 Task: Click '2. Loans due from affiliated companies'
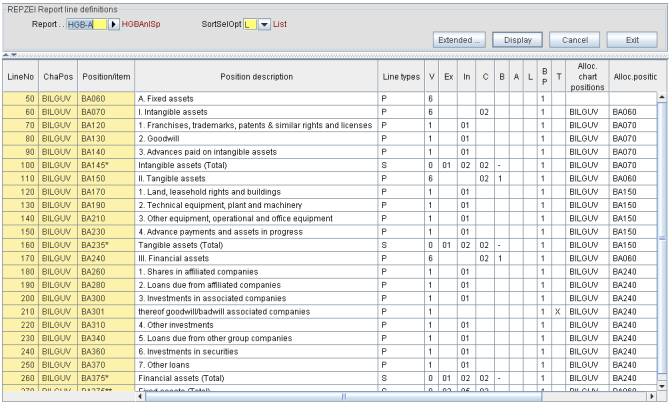tap(256, 285)
